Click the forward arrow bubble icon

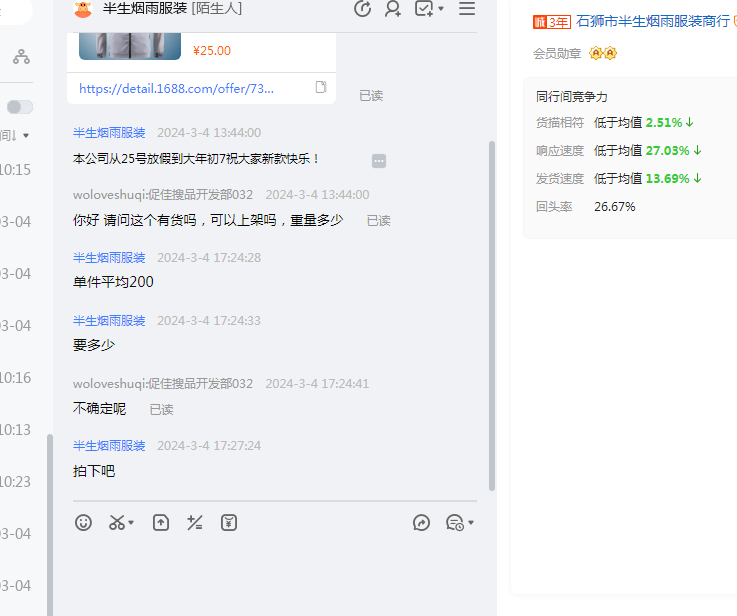pyautogui.click(x=422, y=522)
